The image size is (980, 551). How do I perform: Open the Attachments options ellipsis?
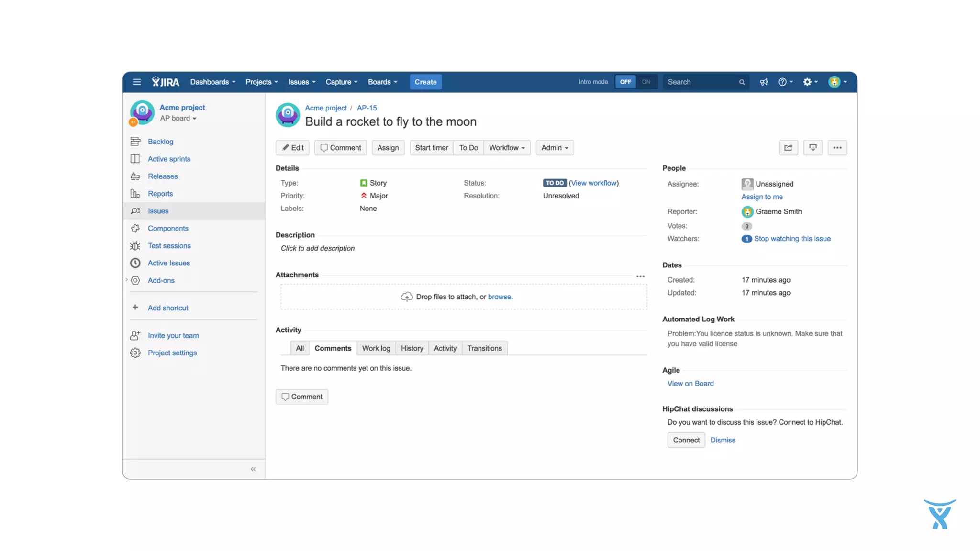[640, 276]
